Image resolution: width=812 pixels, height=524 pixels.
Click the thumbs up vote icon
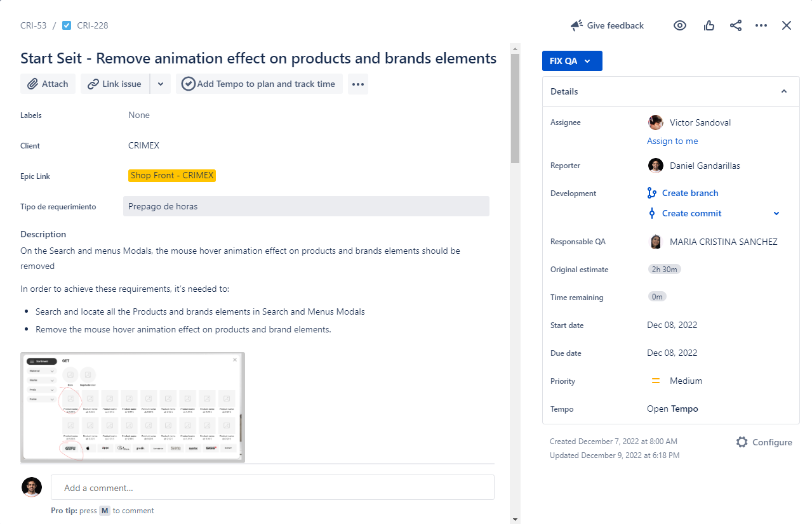(x=709, y=25)
